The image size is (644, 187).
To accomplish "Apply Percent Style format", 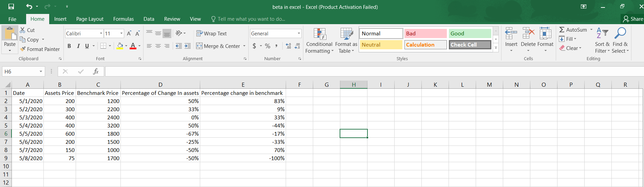I will click(268, 46).
